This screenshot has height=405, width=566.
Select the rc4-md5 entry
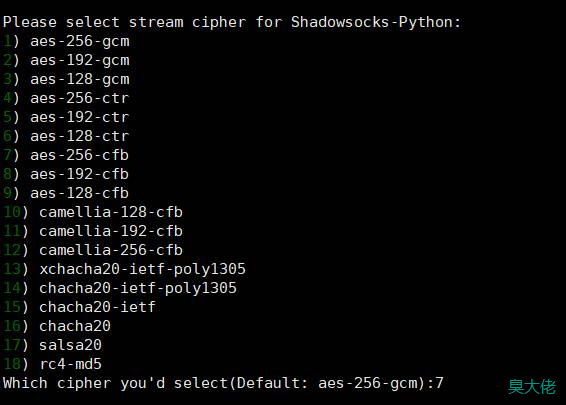(x=52, y=364)
